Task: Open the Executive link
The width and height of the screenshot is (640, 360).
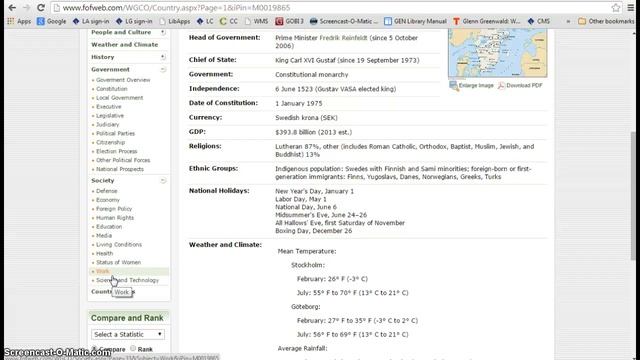Action: [109, 107]
